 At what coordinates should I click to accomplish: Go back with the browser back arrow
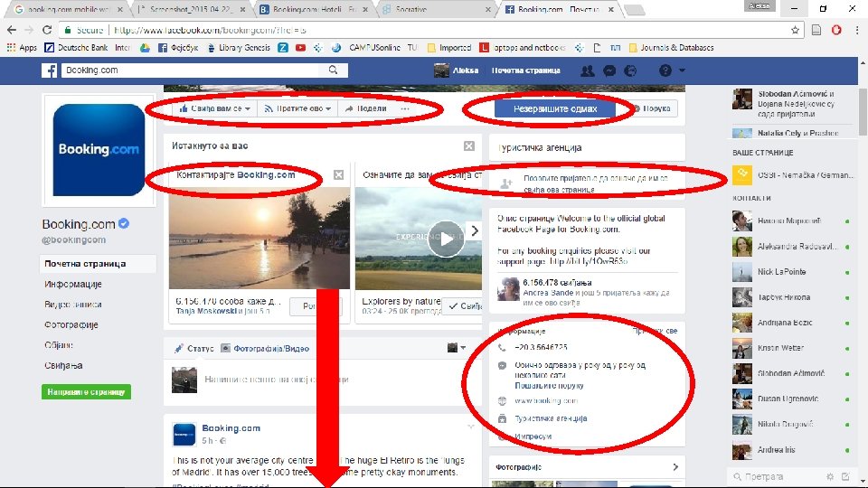point(12,30)
